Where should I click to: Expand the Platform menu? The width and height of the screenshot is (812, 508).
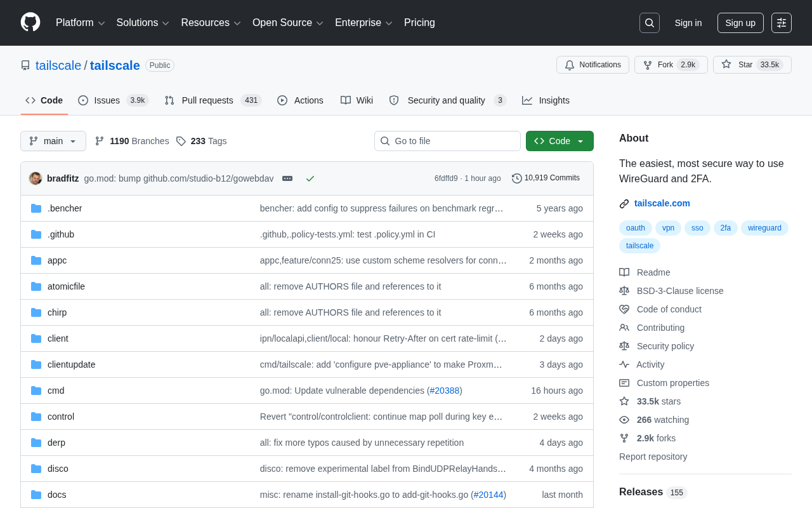(81, 23)
